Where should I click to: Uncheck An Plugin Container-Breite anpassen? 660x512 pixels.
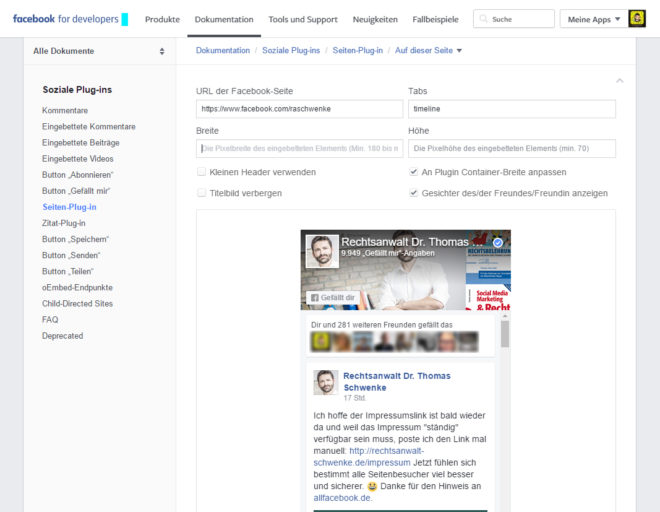tap(413, 171)
